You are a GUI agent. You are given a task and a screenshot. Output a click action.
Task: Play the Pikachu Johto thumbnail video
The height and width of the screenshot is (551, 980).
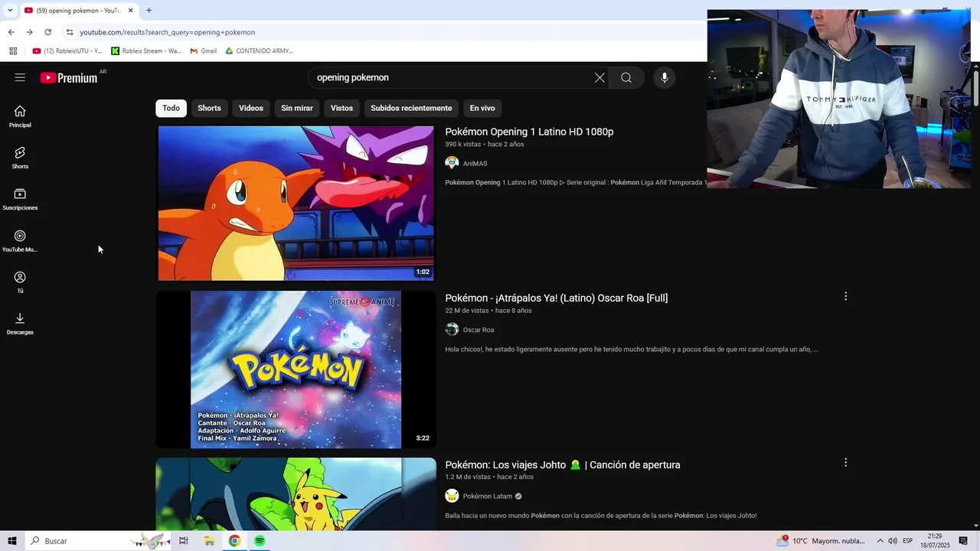tap(296, 494)
